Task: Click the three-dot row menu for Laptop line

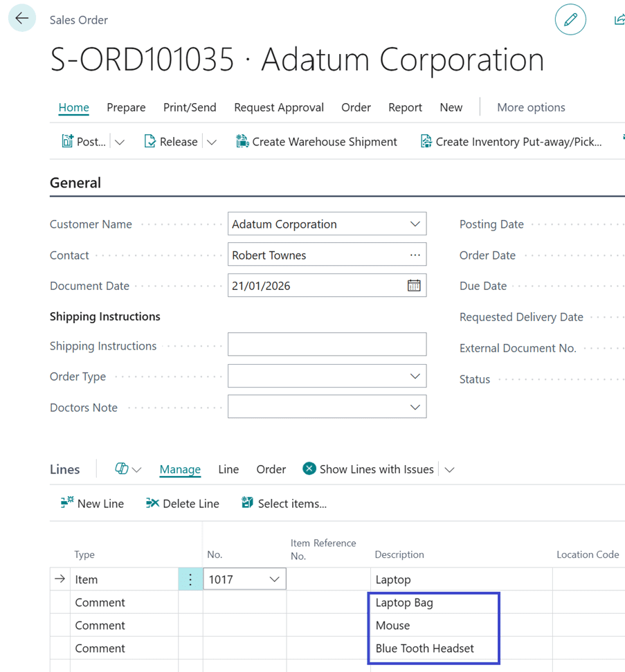Action: tap(190, 579)
